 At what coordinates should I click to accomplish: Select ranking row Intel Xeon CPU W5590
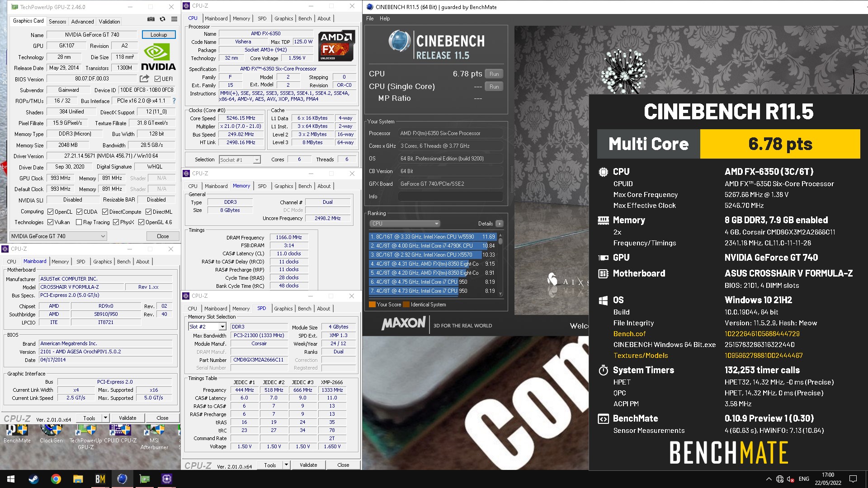(x=432, y=236)
